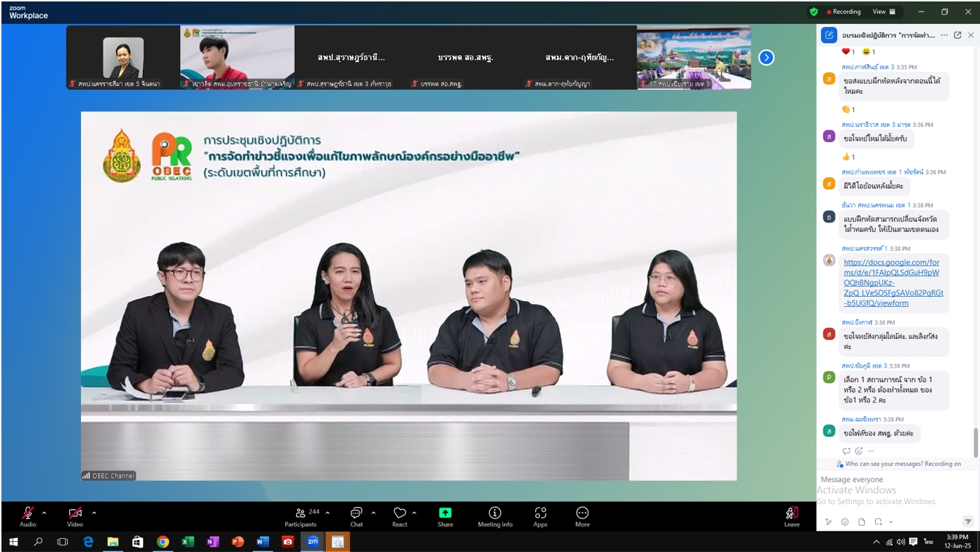Click the green encryption shield icon
This screenshot has width=980, height=552.
pos(814,12)
